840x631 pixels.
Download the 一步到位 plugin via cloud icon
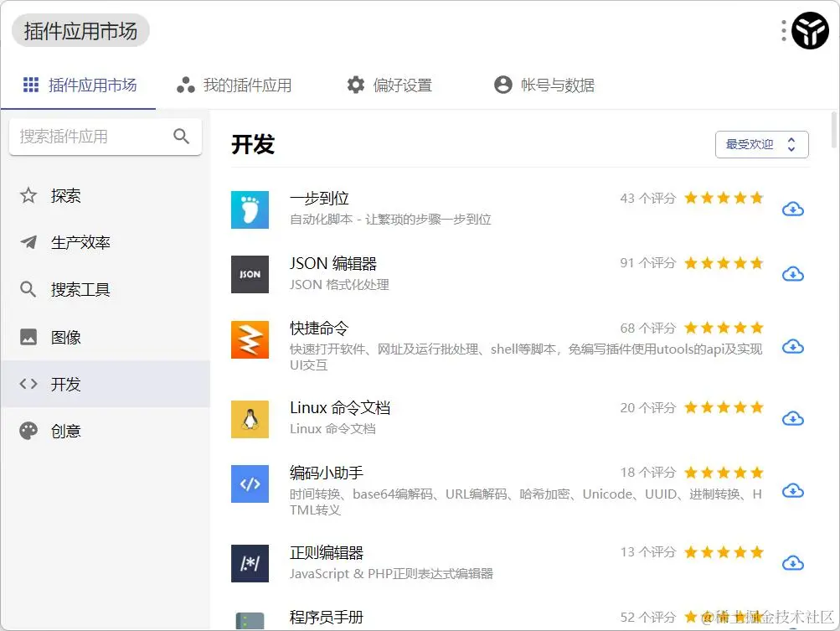click(793, 209)
